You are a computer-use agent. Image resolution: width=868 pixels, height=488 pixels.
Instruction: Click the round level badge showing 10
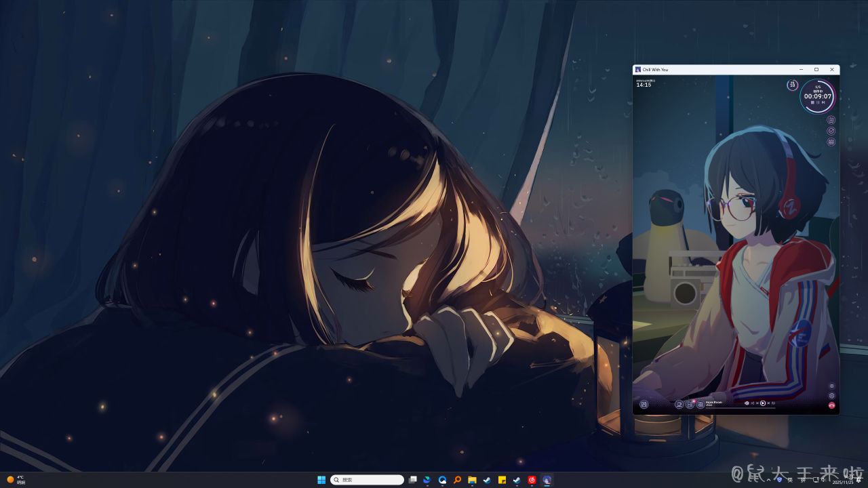point(793,85)
